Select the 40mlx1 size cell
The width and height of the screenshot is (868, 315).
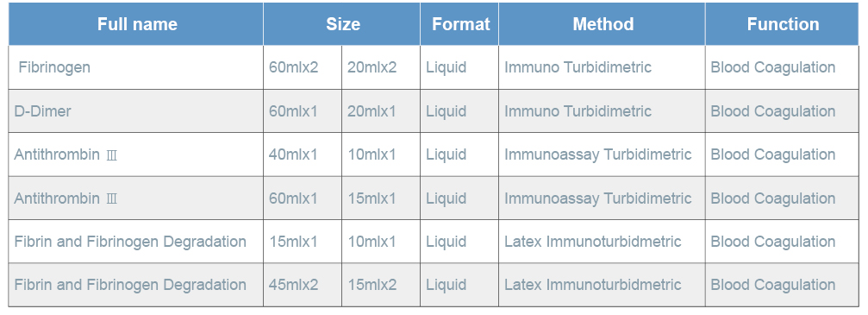294,154
